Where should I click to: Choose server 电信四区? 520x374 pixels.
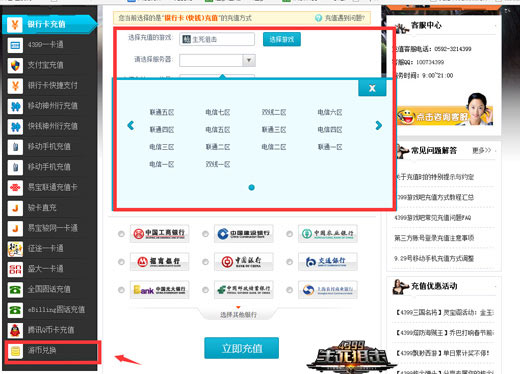330,130
